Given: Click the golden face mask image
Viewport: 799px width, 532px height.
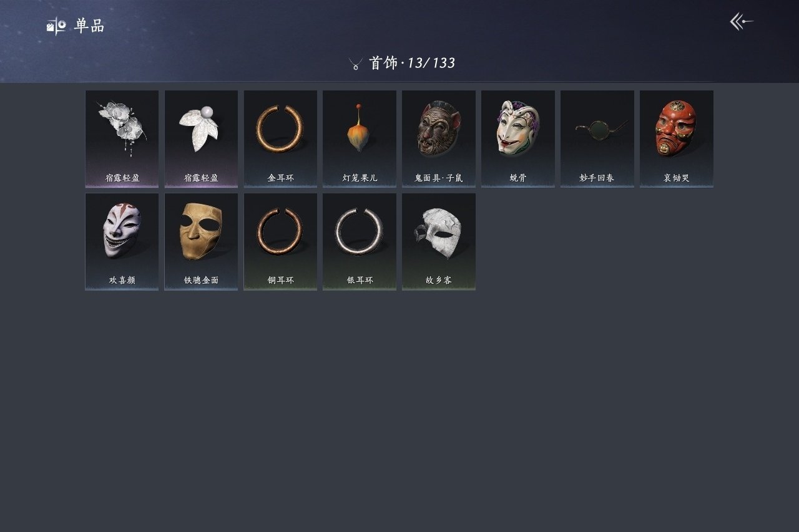Looking at the screenshot, I should [x=201, y=231].
